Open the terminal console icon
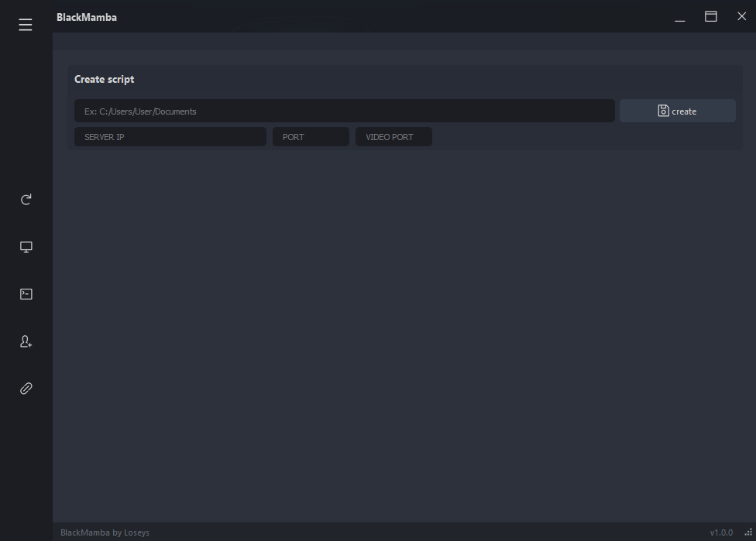 click(x=26, y=294)
